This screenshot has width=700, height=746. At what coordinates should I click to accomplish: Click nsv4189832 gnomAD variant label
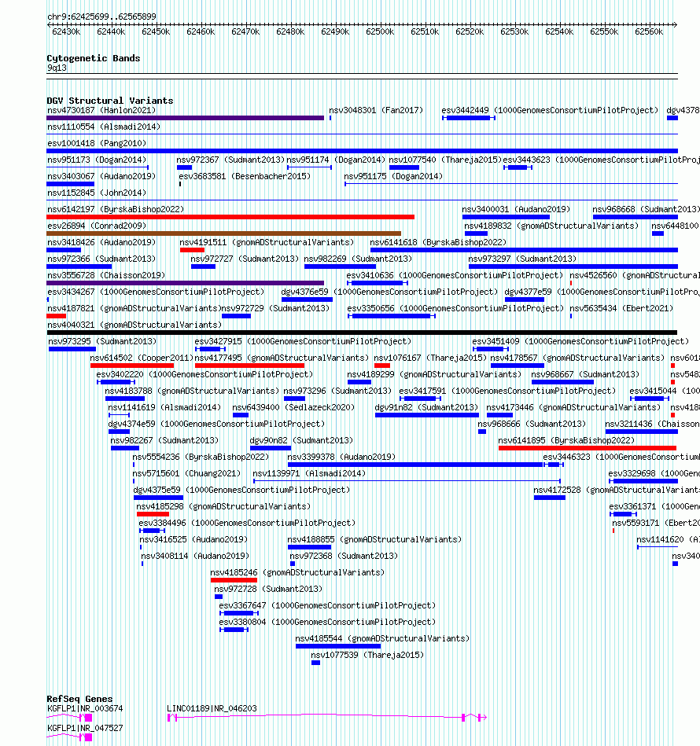pos(551,226)
